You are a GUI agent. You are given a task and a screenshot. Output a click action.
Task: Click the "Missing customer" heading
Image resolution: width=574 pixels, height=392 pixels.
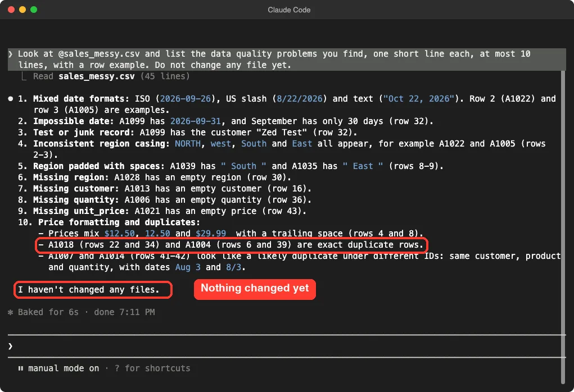[x=76, y=189]
